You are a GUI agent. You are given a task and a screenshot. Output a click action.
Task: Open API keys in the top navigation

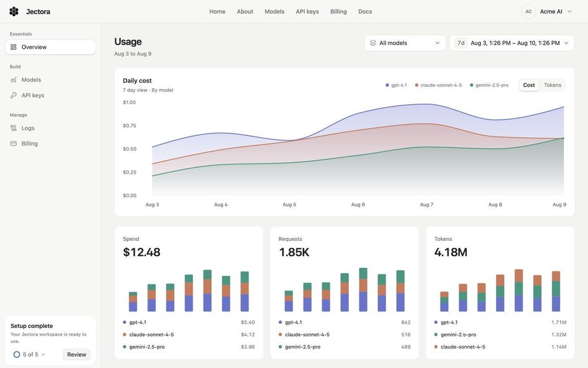[x=307, y=12]
